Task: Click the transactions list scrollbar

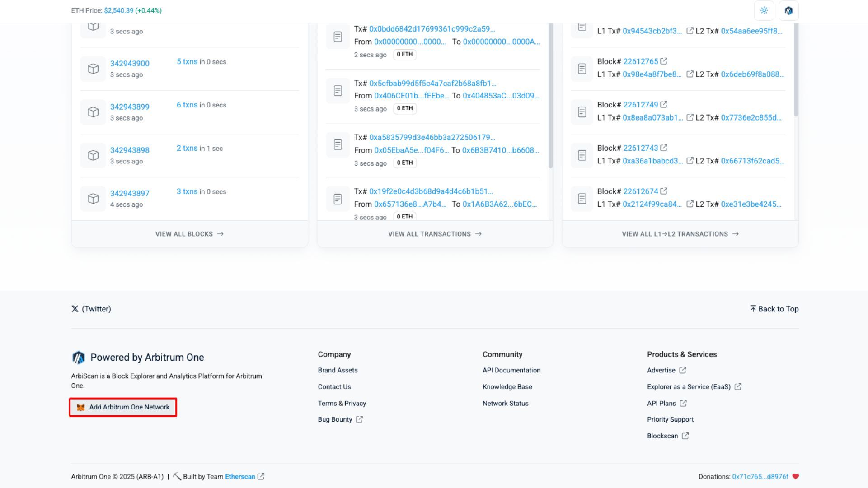Action: click(550, 96)
